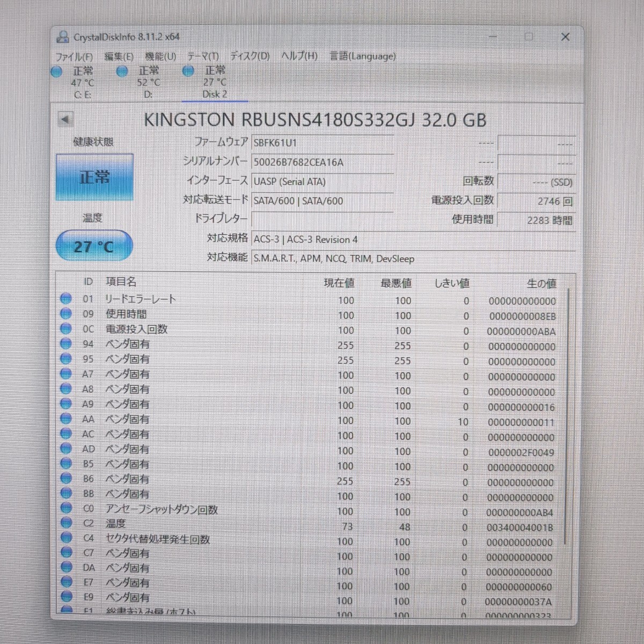Click the blue status dot for attribute 0C
Viewport: 644px width, 644px height.
click(66, 329)
